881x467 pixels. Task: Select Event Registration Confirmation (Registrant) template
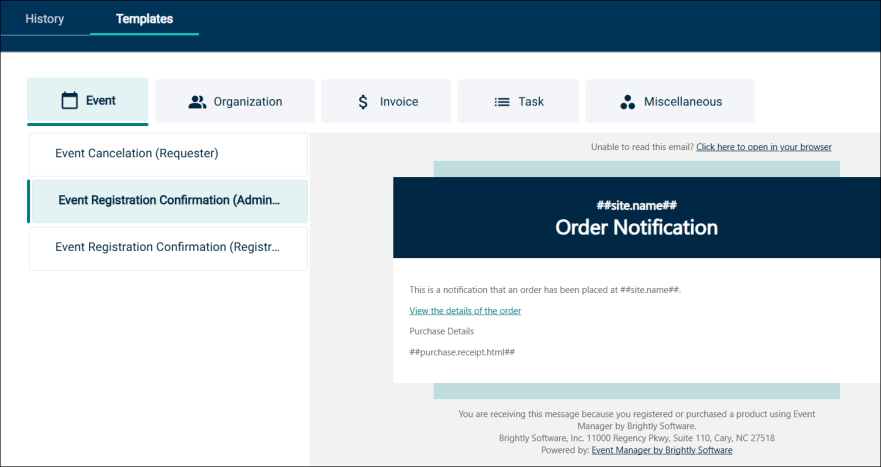click(169, 248)
